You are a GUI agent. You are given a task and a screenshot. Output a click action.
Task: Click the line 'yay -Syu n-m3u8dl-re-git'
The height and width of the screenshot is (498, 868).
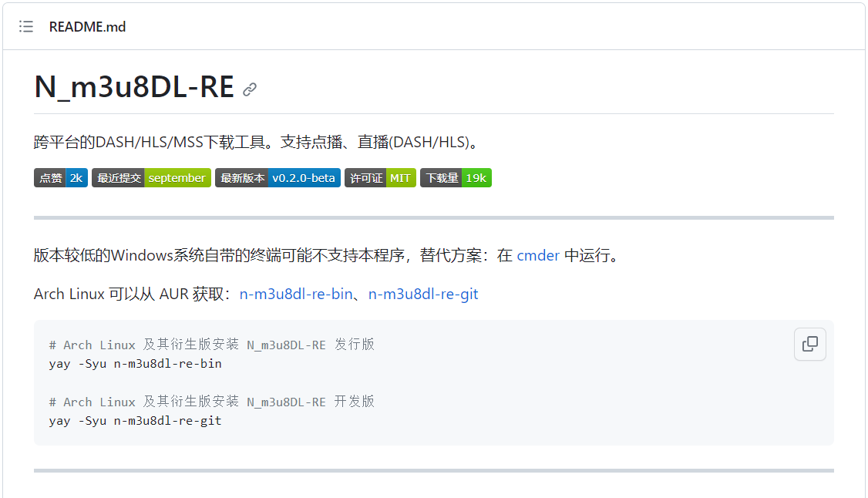click(x=135, y=421)
